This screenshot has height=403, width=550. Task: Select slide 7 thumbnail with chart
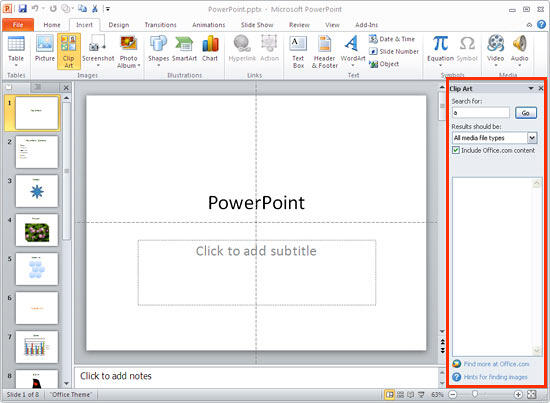point(37,347)
